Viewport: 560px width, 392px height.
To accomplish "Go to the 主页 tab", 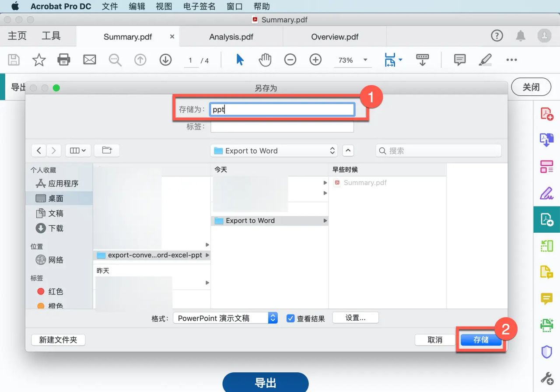I will click(17, 36).
